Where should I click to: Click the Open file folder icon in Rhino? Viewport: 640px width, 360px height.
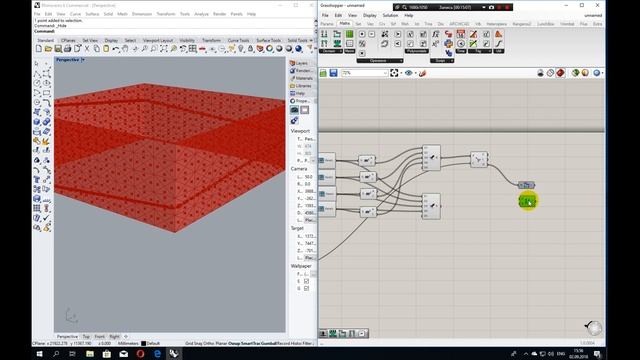pos(48,49)
